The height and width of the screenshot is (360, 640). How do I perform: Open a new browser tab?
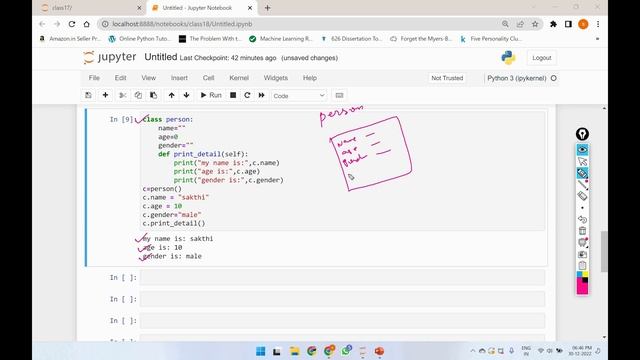point(267,8)
